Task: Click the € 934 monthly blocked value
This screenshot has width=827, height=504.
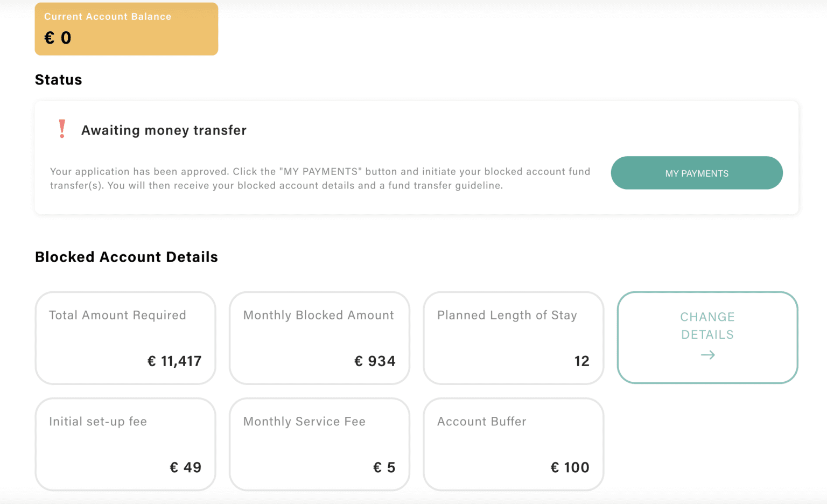Action: [x=375, y=361]
